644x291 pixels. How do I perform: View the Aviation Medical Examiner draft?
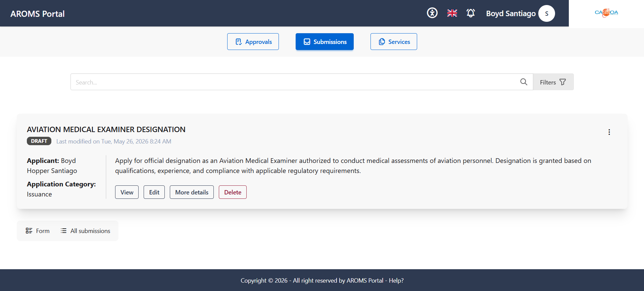(127, 192)
